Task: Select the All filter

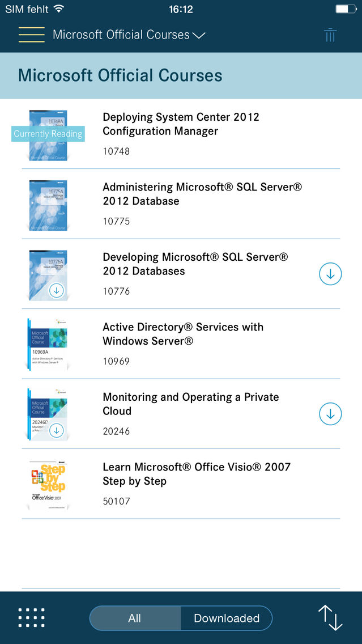Action: (x=135, y=618)
